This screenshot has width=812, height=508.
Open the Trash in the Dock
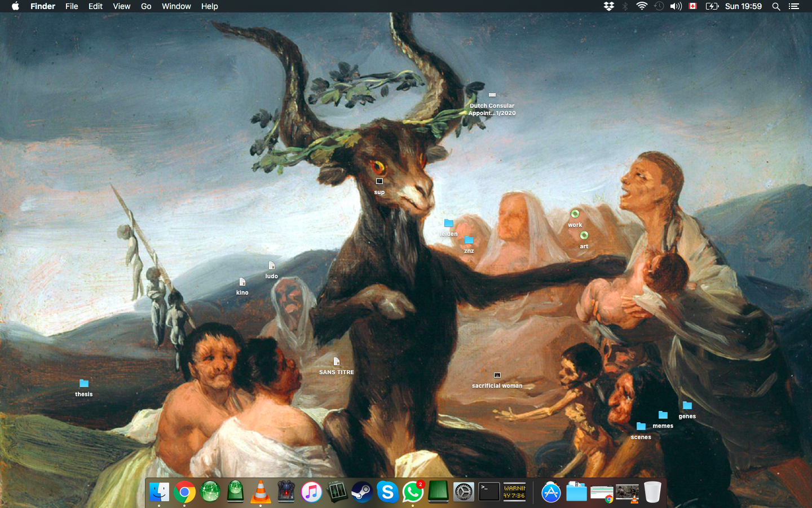[652, 492]
